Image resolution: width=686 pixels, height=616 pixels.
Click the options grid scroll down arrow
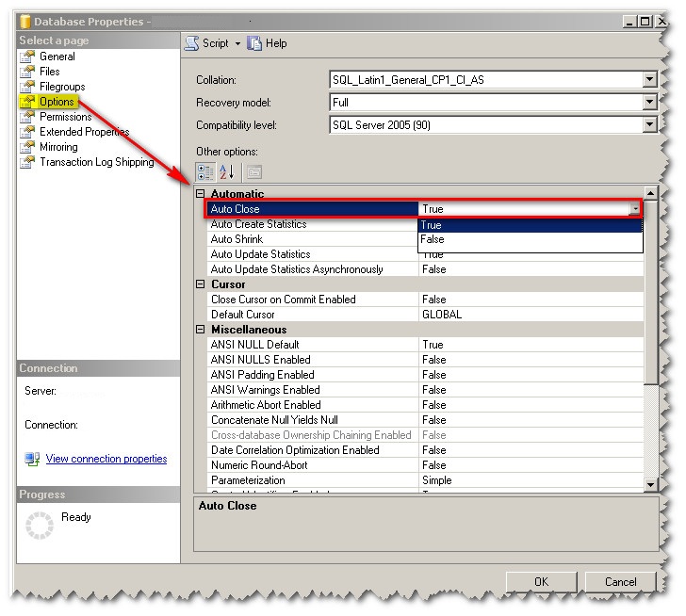[650, 484]
